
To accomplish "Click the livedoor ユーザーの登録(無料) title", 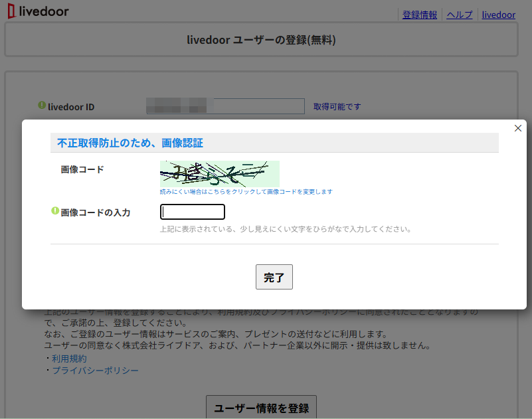I will [261, 40].
